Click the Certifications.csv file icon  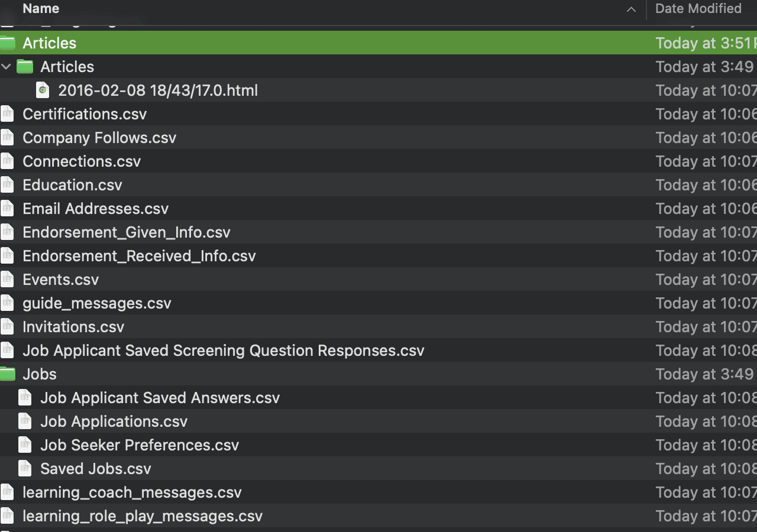(x=7, y=114)
